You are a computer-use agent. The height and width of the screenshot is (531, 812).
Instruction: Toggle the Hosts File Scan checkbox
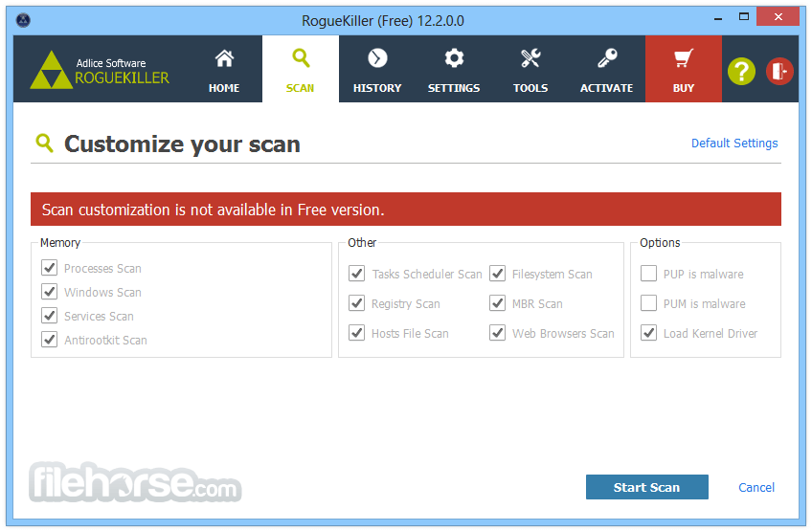[357, 333]
